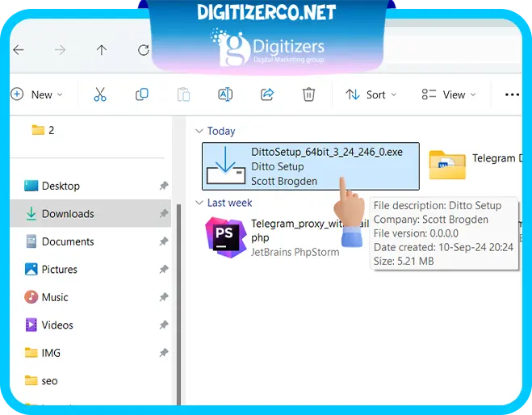Viewport: 532px width, 415px height.
Task: Open the Sort dropdown
Action: coord(371,94)
